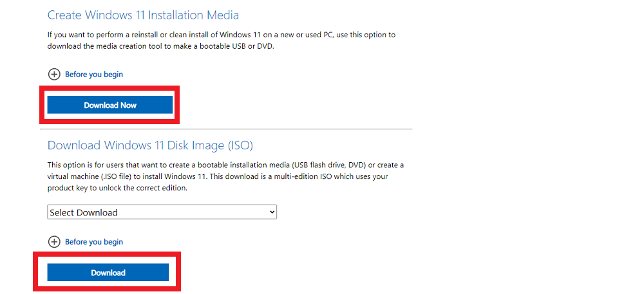Viewport: 644px width, 294px height.
Task: Click the plus icon under Disk Image section
Action: click(x=54, y=242)
